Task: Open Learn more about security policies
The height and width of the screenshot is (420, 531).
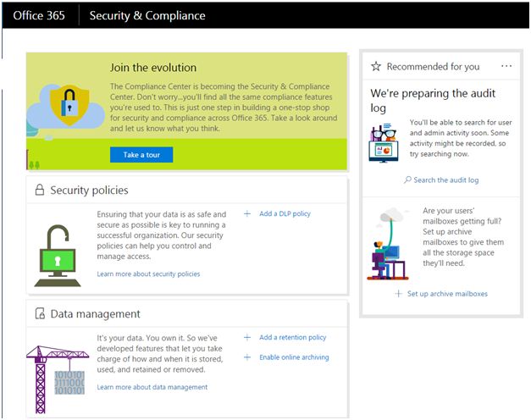Action: 148,274
